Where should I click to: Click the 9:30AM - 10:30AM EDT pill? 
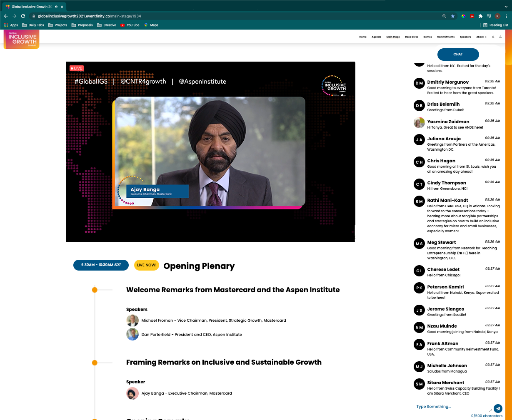[x=101, y=265]
